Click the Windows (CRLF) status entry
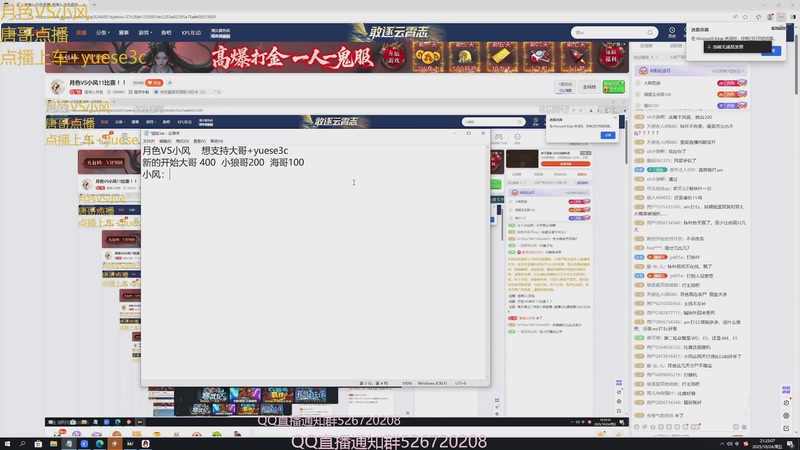This screenshot has width=800, height=450. (x=432, y=383)
